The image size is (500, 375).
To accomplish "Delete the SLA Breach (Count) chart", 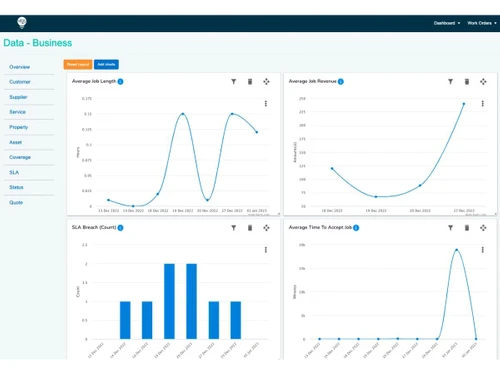I will coord(250,228).
